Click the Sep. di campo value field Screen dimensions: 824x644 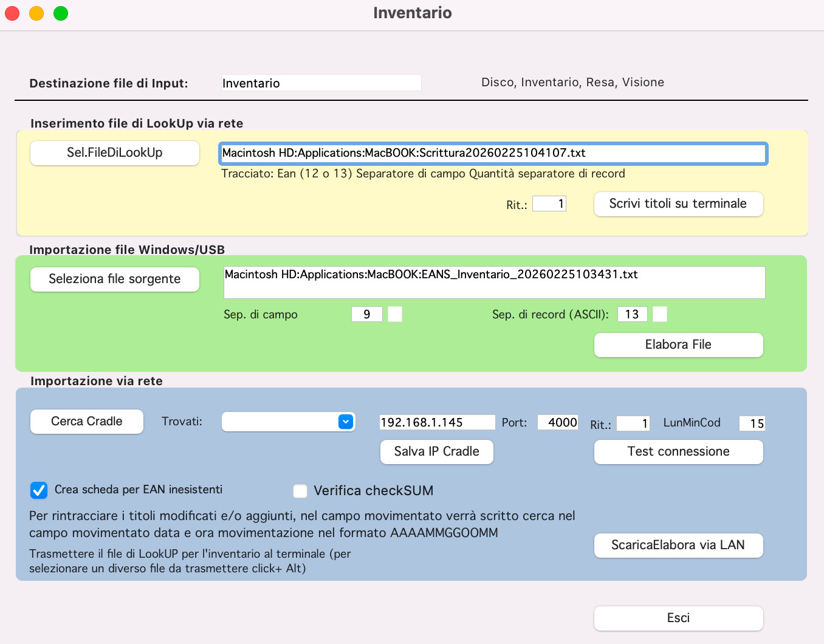(x=366, y=314)
